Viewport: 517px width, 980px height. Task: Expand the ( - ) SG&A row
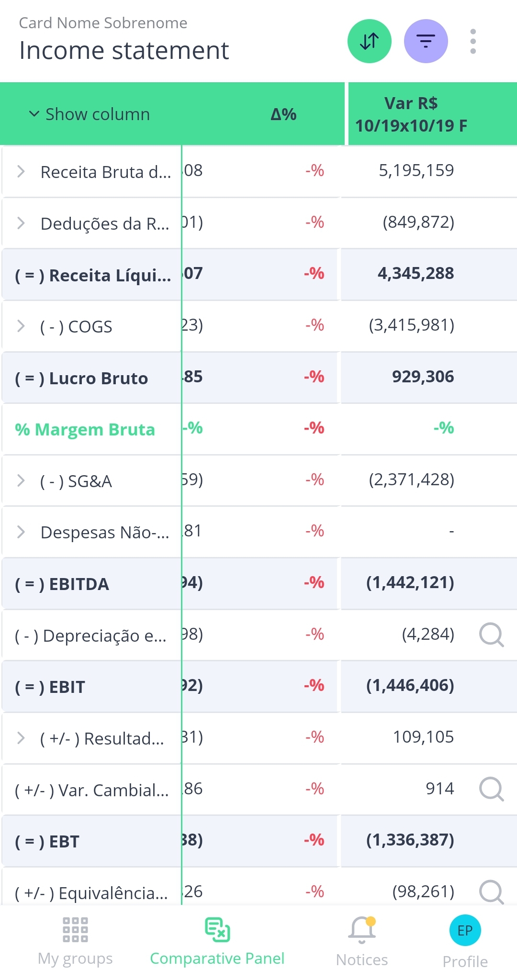point(21,480)
